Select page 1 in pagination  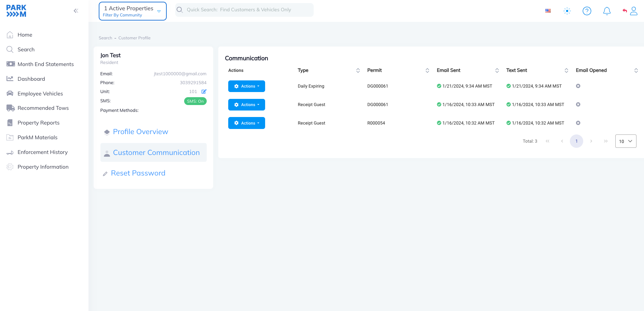[x=576, y=141]
